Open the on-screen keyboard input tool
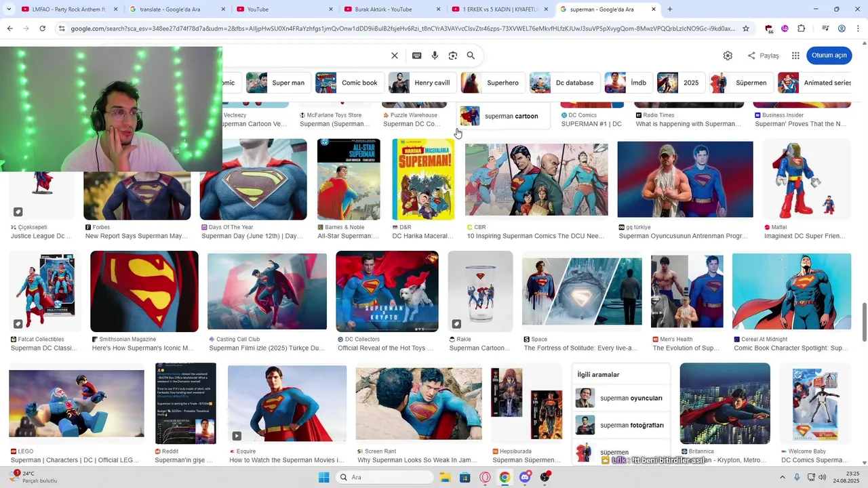Screen dimensions: 868x488 click(x=417, y=56)
